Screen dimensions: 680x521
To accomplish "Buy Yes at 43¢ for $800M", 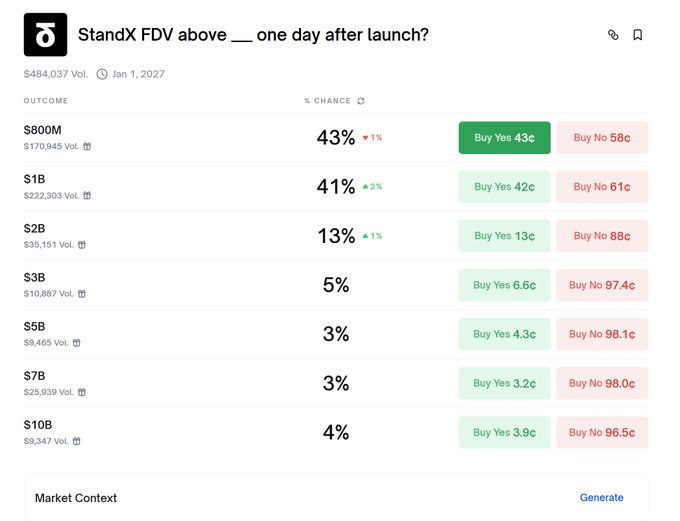I will coord(504,138).
